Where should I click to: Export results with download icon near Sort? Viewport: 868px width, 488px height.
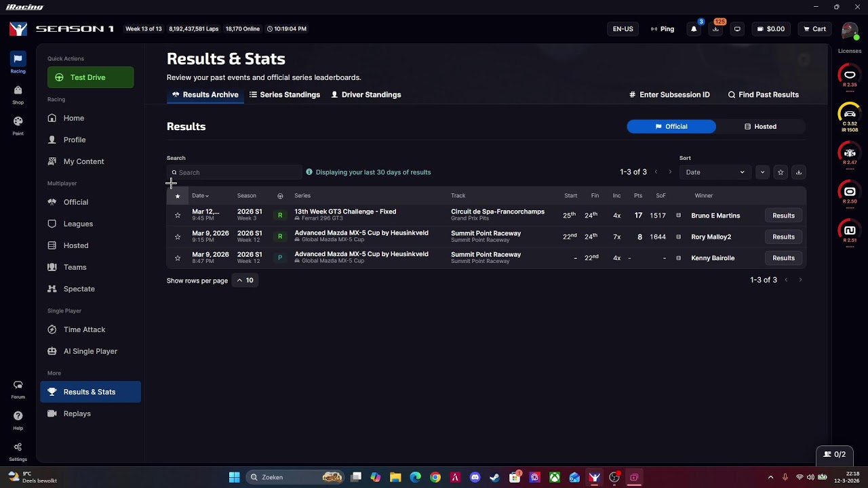click(798, 172)
